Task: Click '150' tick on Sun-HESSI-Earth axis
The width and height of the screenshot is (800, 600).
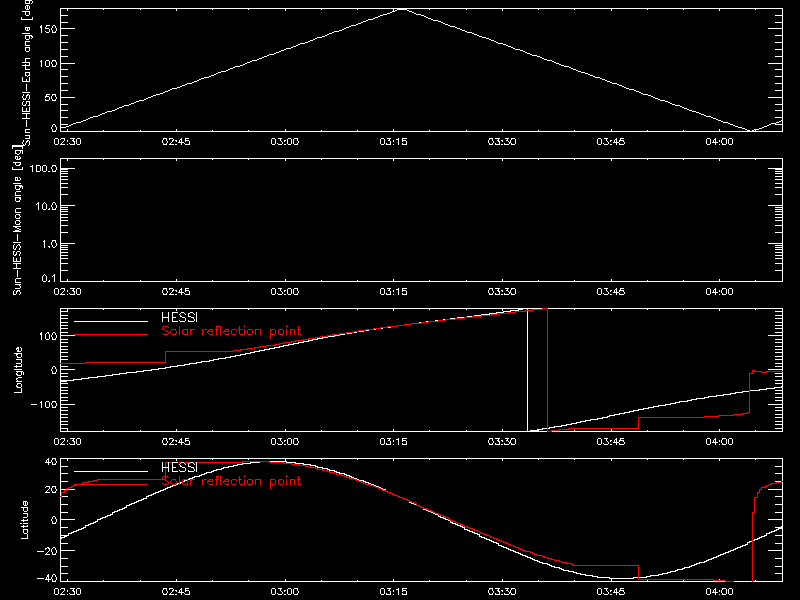Action: [x=47, y=29]
